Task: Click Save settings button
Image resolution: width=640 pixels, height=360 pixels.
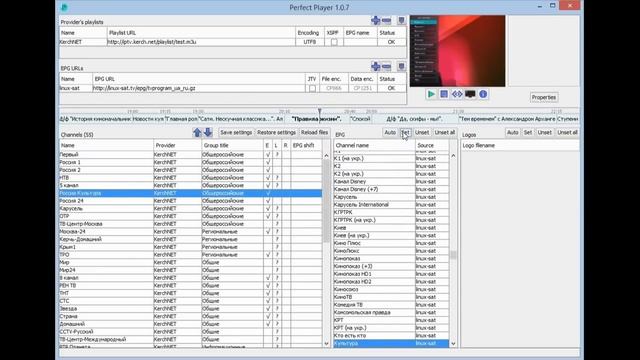Action: [236, 133]
